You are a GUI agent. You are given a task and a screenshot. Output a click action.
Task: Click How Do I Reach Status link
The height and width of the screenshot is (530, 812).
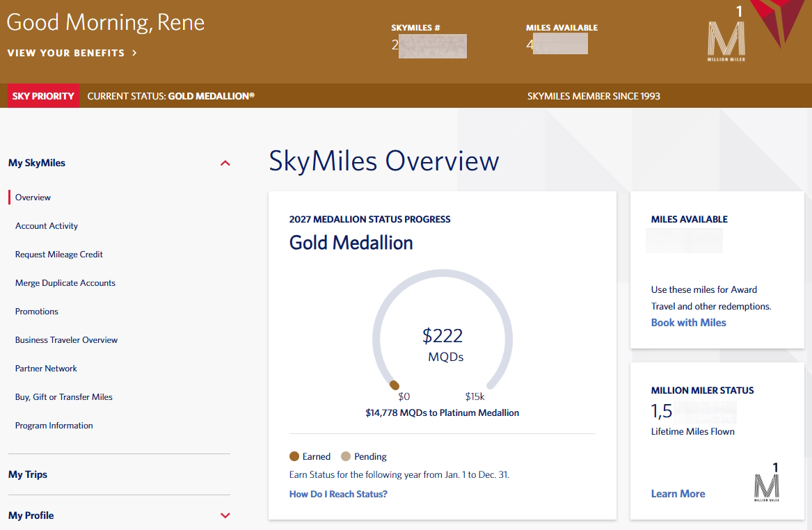click(338, 495)
